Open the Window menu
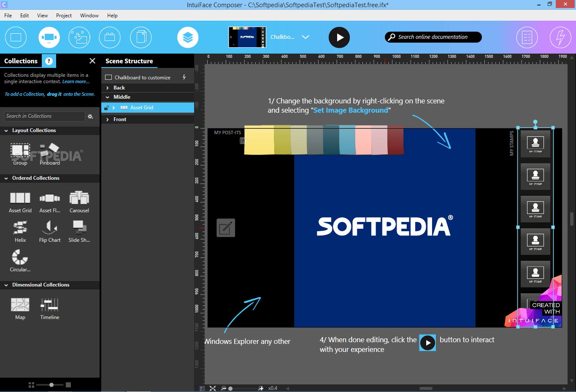 pyautogui.click(x=89, y=16)
